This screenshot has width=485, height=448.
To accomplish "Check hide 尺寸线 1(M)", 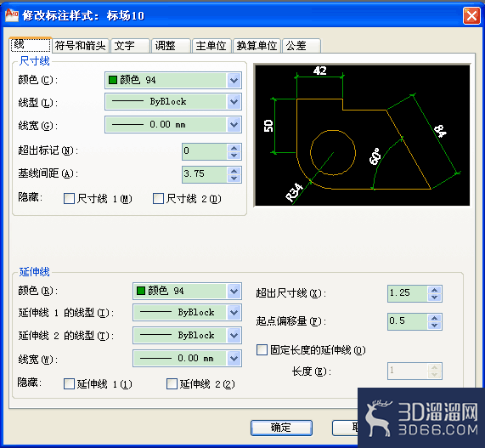I will [x=69, y=198].
